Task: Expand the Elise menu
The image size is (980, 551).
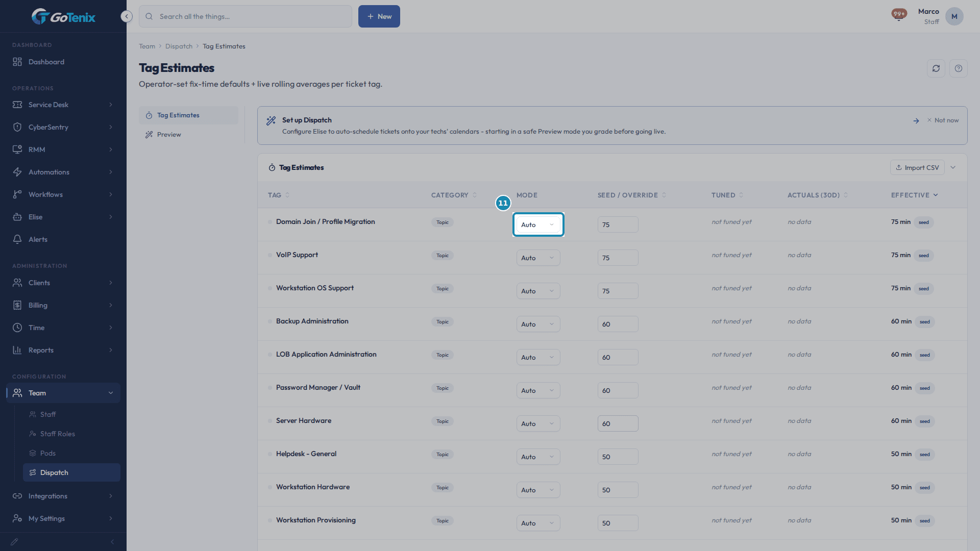Action: (x=63, y=217)
